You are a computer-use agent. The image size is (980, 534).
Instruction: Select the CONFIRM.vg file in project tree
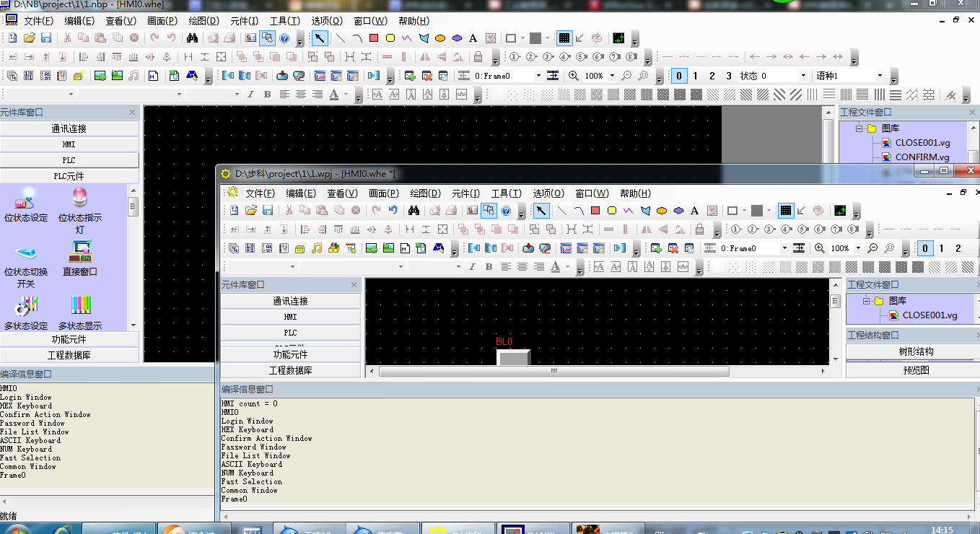point(922,157)
